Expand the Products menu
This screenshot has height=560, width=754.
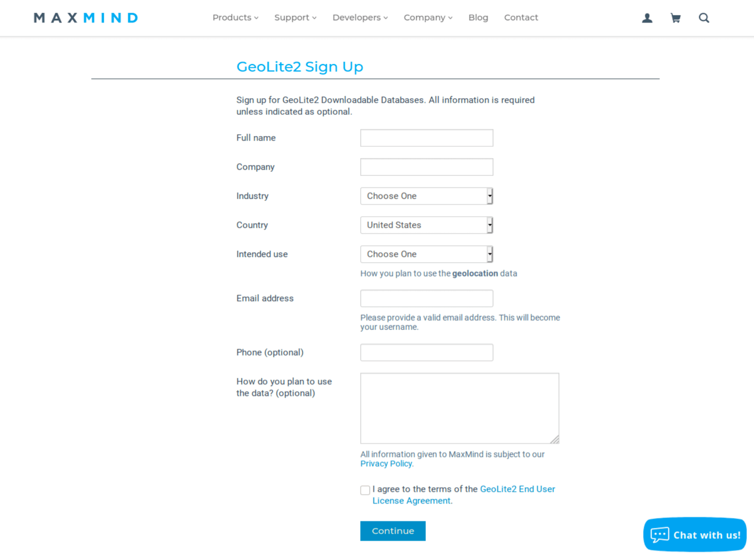coord(235,17)
